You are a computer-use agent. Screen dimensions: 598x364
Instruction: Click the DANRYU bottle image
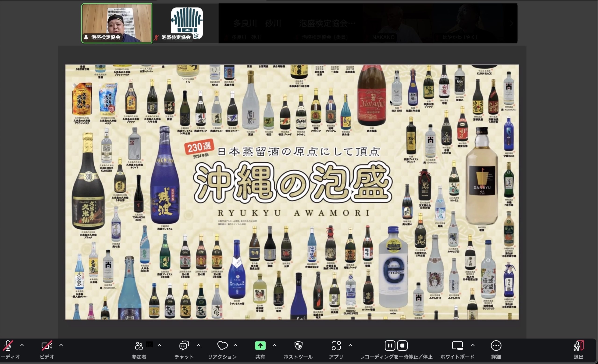coord(482,176)
